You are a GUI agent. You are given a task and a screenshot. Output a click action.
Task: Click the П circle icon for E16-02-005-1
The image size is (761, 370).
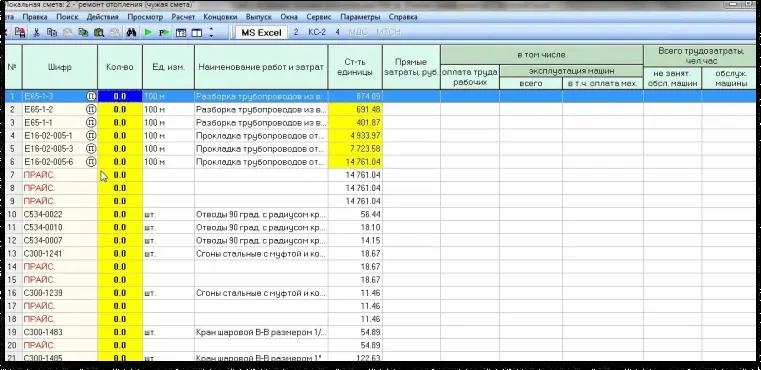(x=91, y=135)
